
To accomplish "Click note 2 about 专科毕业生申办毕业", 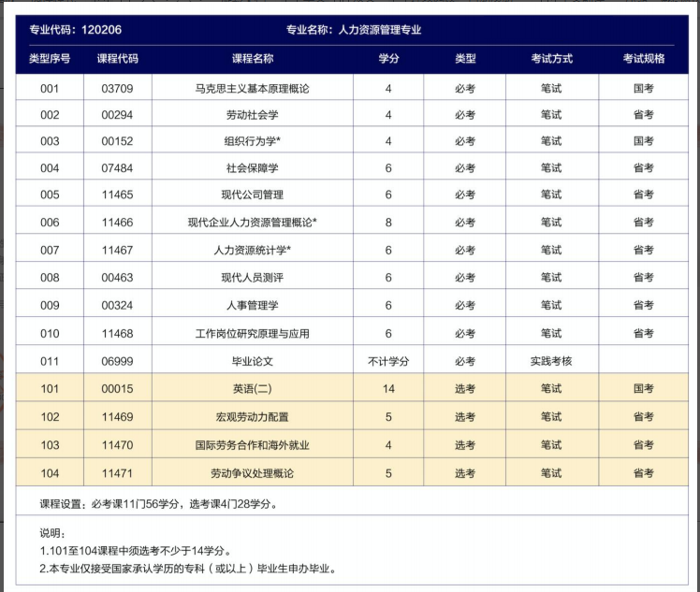I will coord(188,569).
